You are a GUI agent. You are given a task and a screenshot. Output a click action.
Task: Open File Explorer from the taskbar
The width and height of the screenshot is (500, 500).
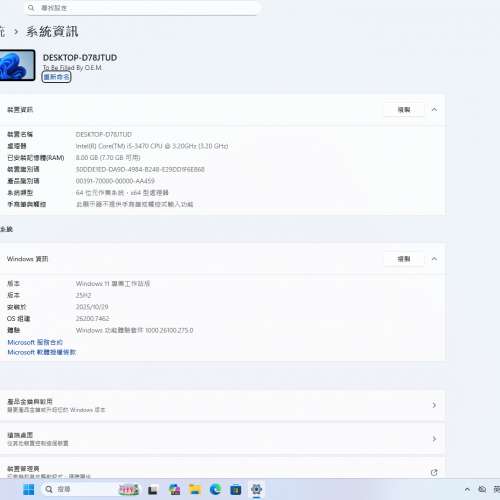click(195, 490)
